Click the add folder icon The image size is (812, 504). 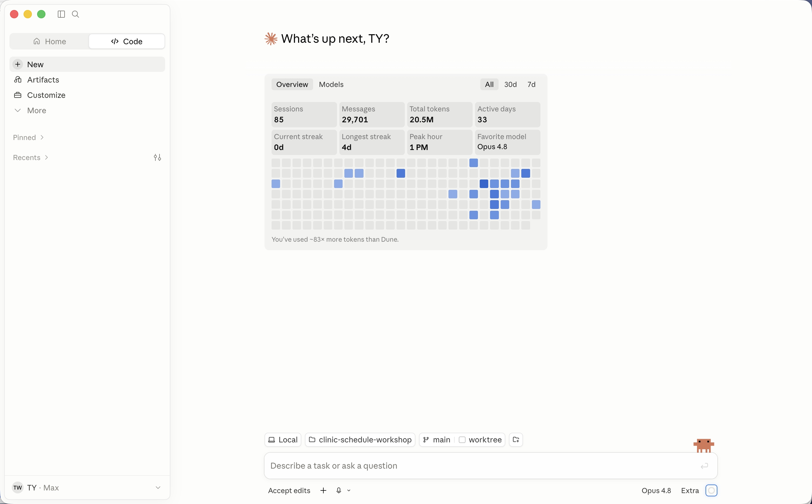tap(516, 440)
